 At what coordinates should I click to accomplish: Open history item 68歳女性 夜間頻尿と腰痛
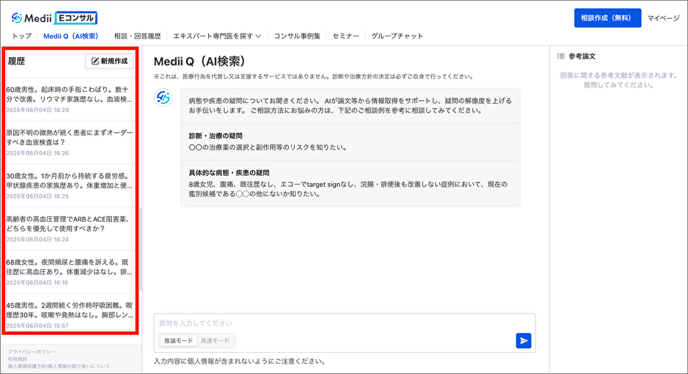(70, 272)
